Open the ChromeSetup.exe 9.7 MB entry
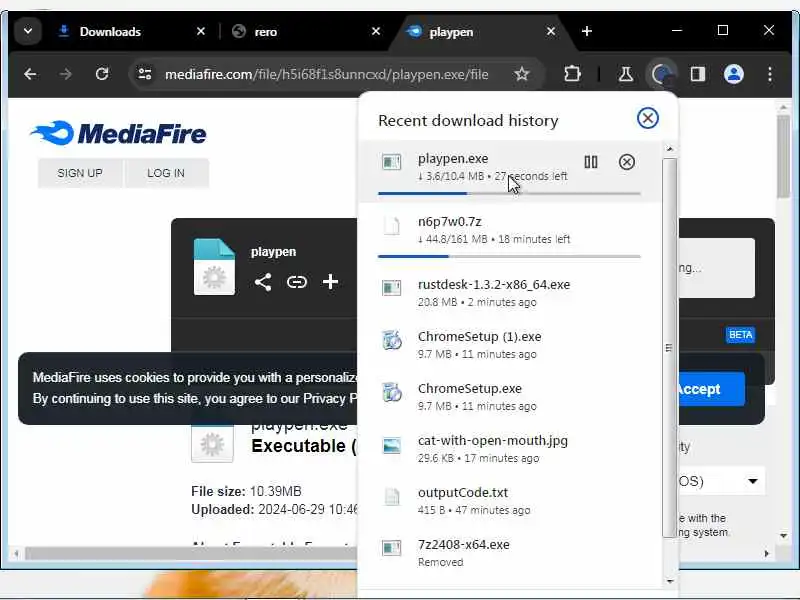 509,397
